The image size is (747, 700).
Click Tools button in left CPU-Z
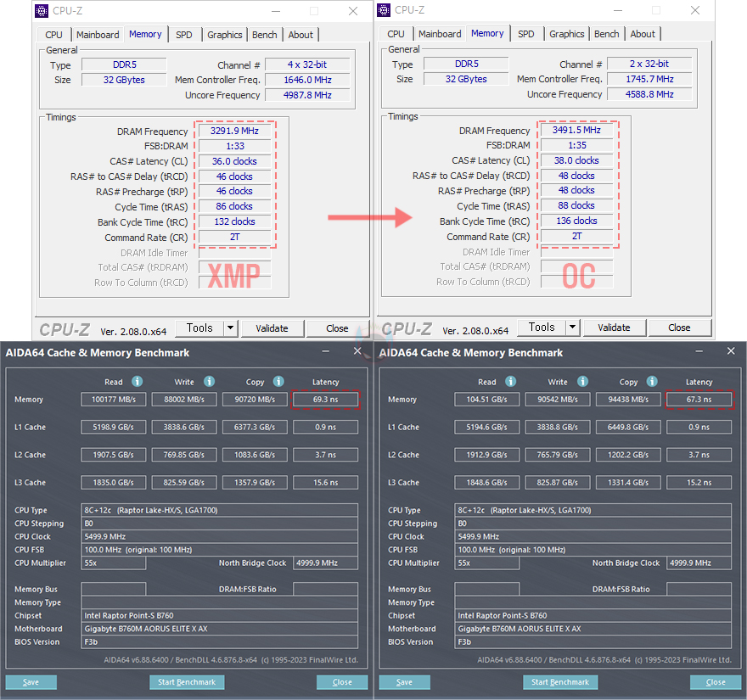tap(199, 328)
